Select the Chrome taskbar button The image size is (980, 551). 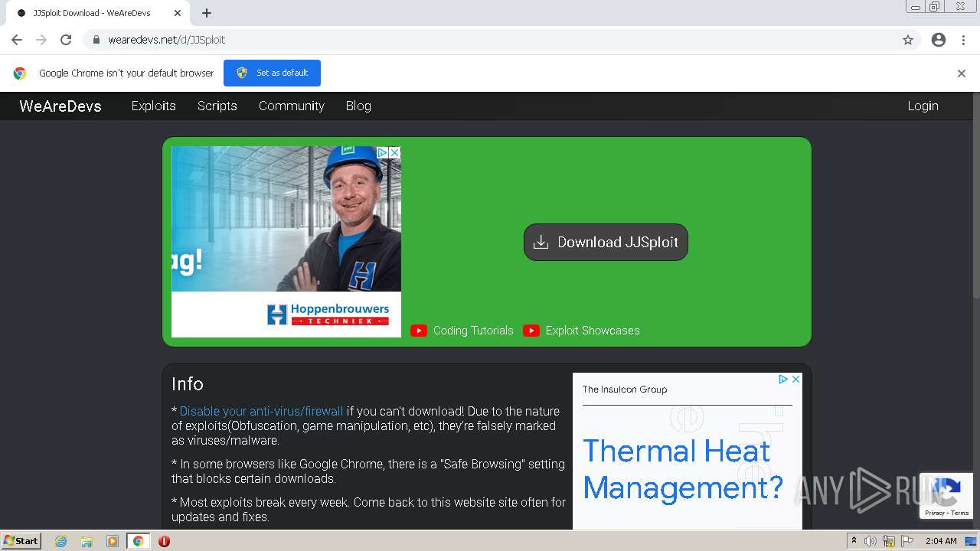coord(139,541)
